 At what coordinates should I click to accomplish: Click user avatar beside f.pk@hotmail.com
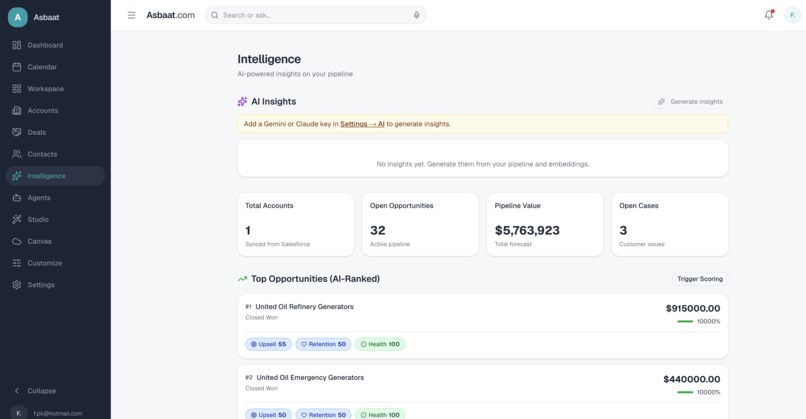click(19, 413)
